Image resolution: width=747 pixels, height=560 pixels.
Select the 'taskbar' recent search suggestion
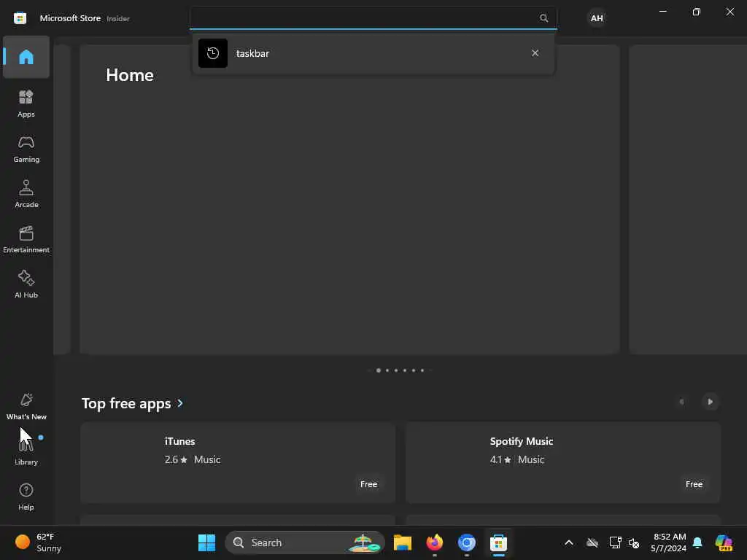[x=373, y=53]
